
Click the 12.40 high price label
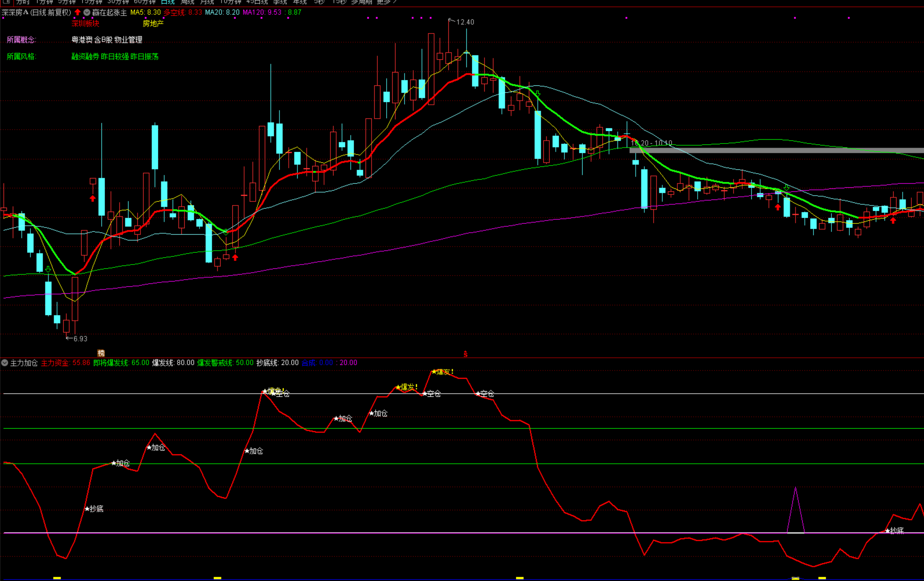point(465,22)
